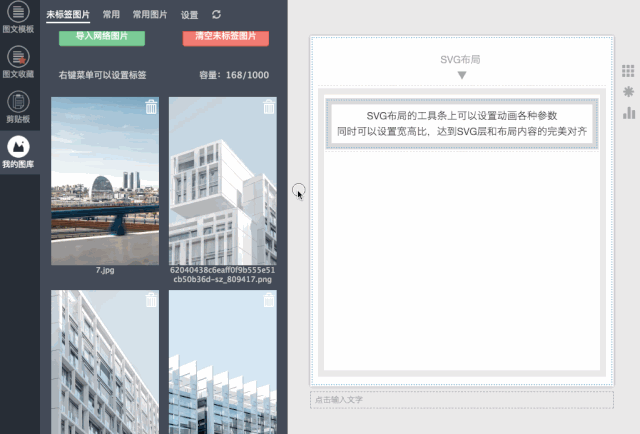Image resolution: width=640 pixels, height=434 pixels.
Task: Open the 图文收藏 sidebar panel
Action: (x=18, y=62)
